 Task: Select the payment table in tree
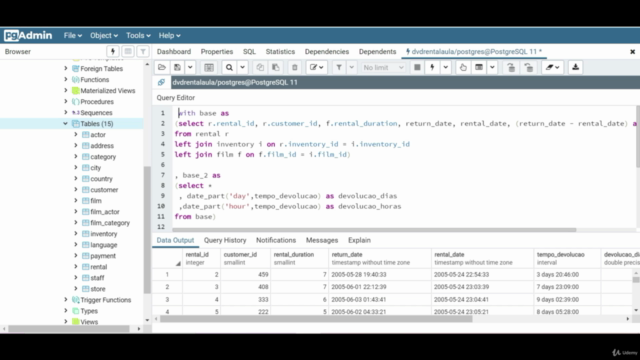(x=103, y=256)
